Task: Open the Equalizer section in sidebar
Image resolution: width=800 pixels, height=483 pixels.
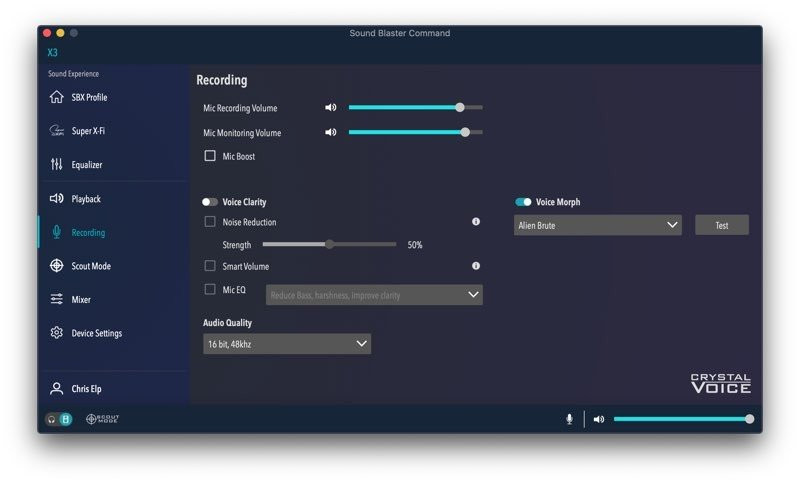Action: click(x=86, y=165)
